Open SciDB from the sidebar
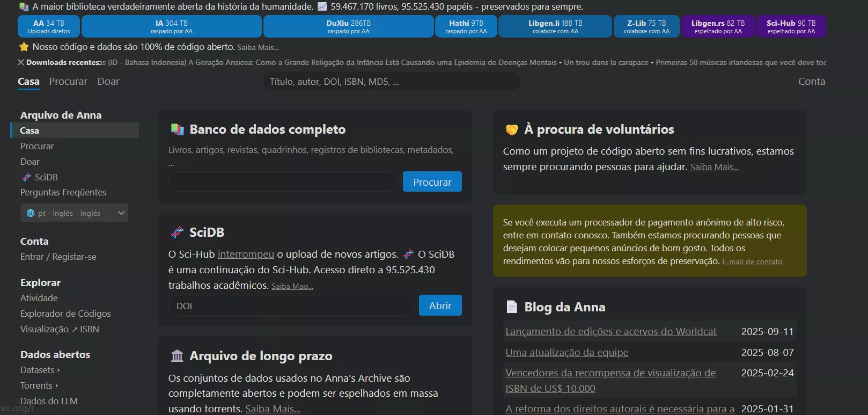 [x=39, y=177]
